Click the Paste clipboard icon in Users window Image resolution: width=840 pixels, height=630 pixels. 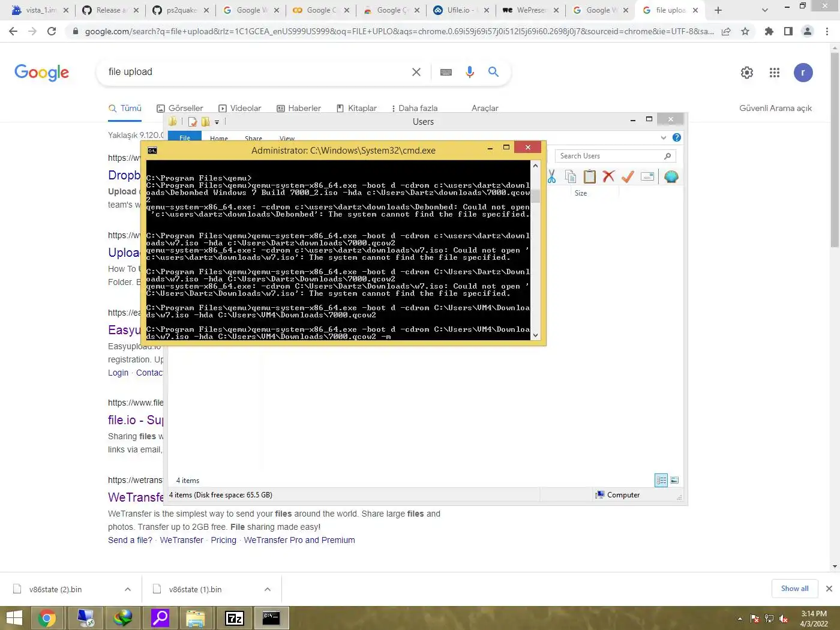tap(590, 176)
